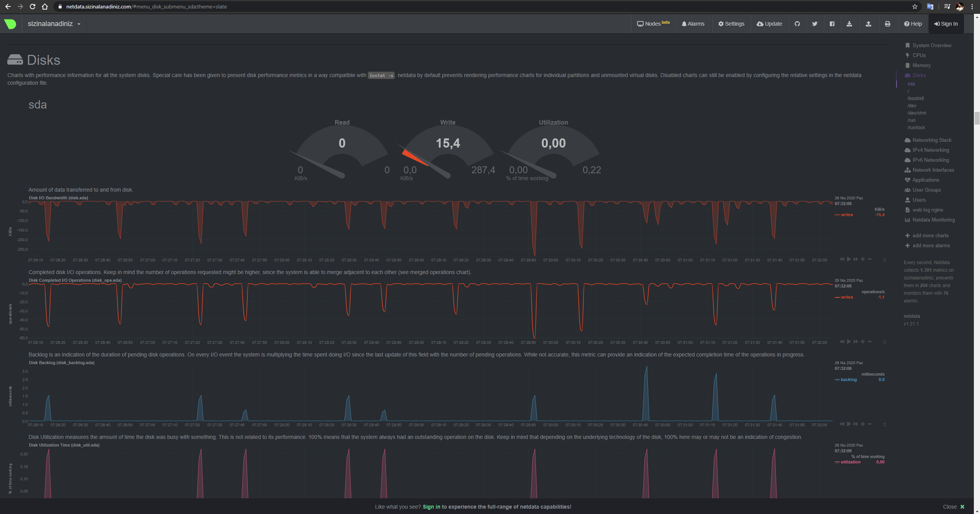The height and width of the screenshot is (514, 980).
Task: Select /run/lock submenu in sidebar
Action: tap(916, 128)
